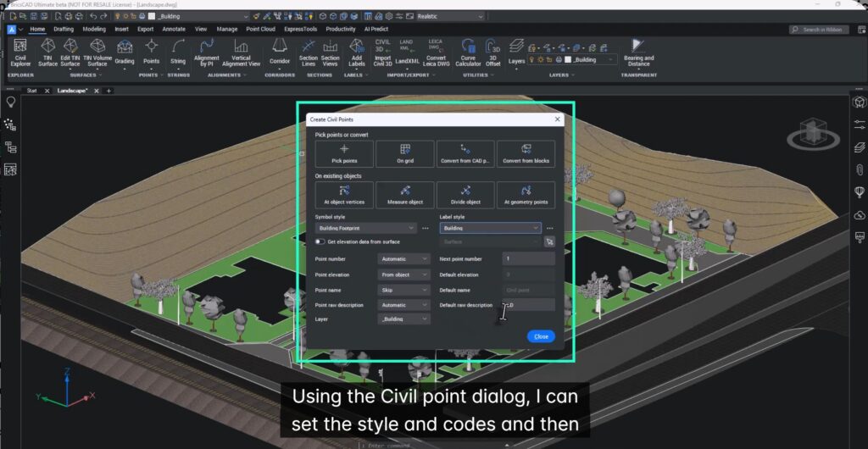
Task: Open the Point name dropdown
Action: (404, 290)
